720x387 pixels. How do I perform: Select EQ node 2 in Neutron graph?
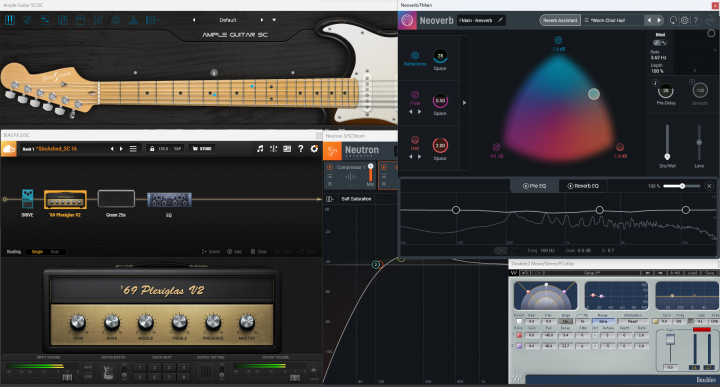tap(376, 264)
